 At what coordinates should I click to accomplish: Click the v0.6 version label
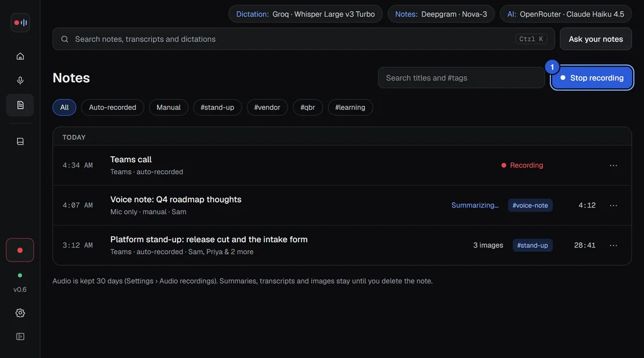coord(20,289)
